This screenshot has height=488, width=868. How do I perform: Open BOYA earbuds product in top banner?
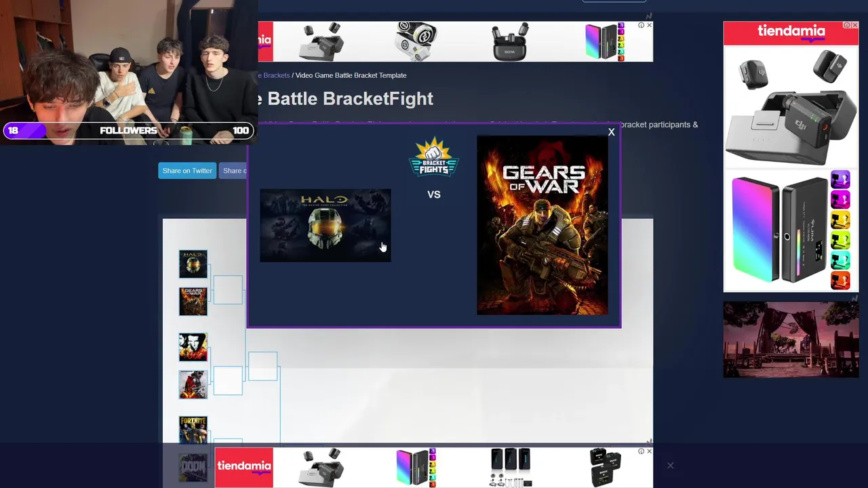click(510, 41)
